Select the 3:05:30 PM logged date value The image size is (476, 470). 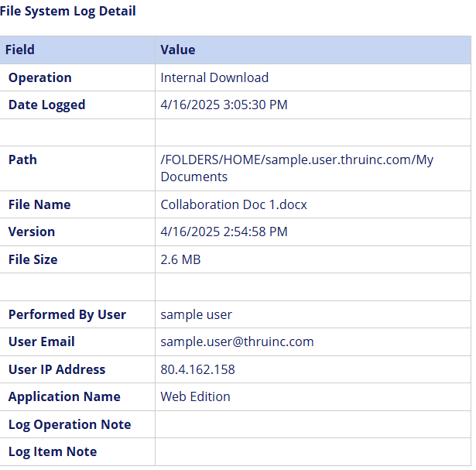coord(224,105)
